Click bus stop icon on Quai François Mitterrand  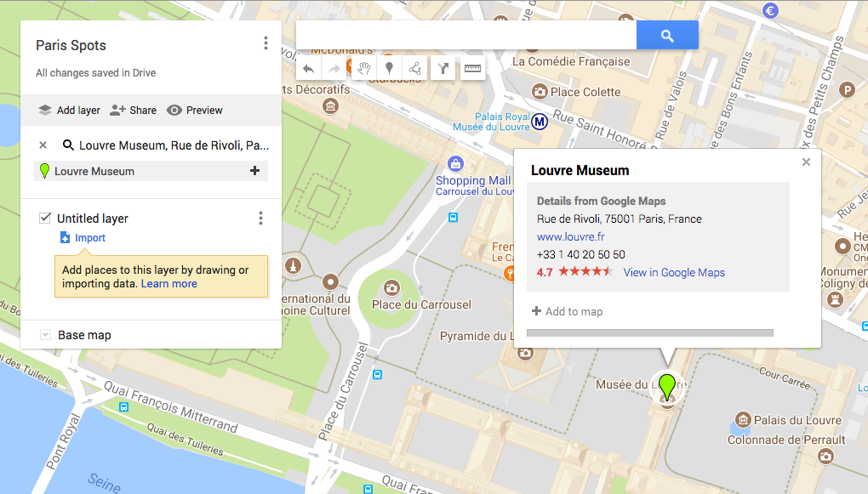coord(124,407)
